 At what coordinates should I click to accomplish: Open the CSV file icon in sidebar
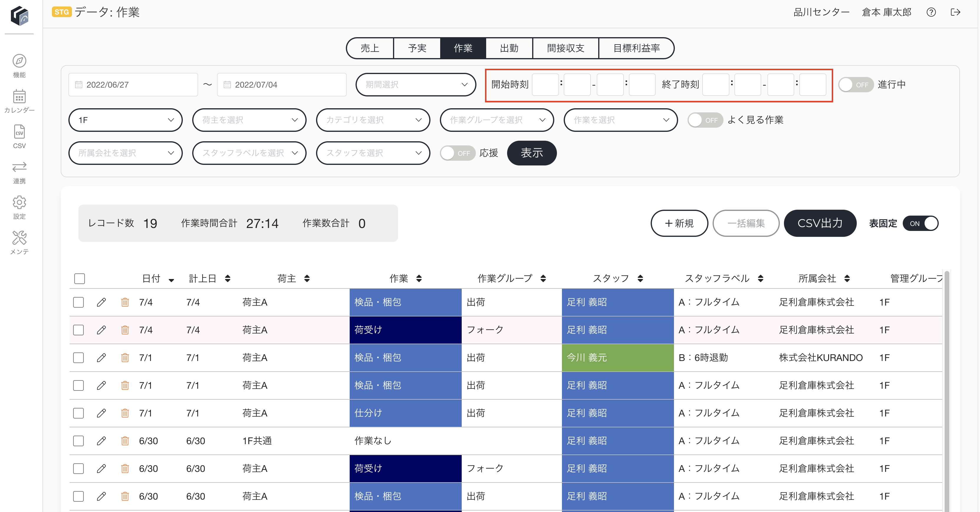click(19, 132)
